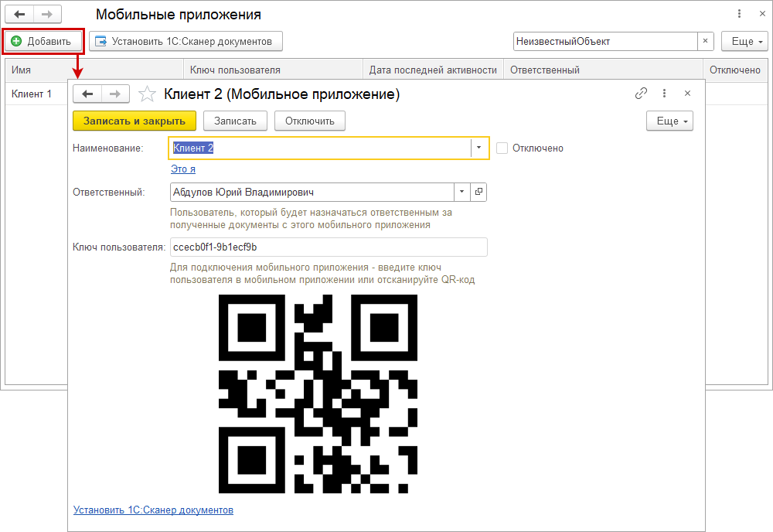
Task: Expand the Ответственный dropdown list
Action: [x=462, y=193]
